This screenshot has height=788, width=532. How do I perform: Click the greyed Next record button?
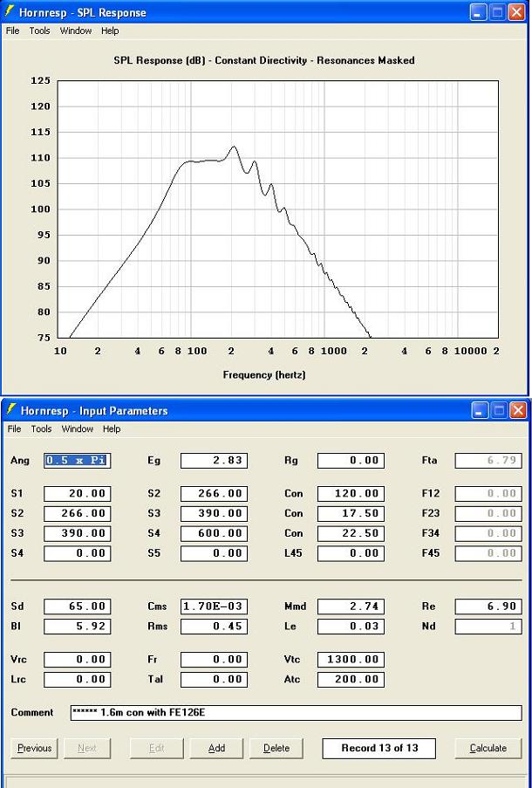(x=87, y=748)
